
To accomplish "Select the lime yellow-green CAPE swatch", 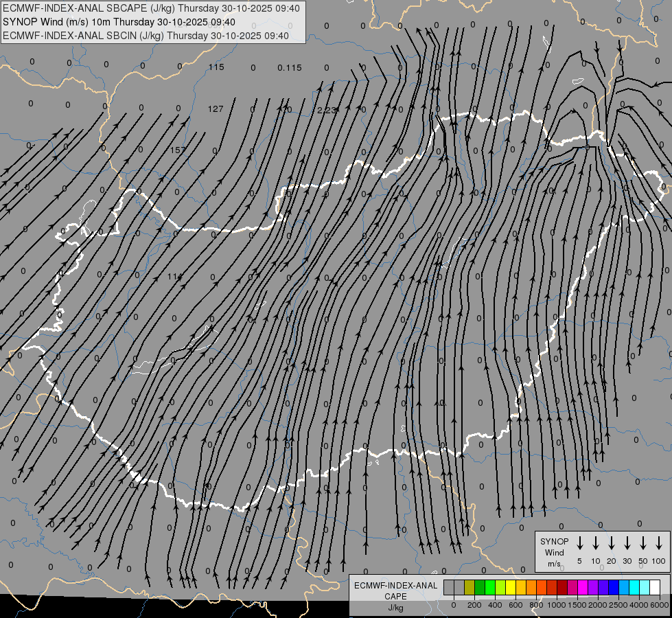I will click(500, 587).
